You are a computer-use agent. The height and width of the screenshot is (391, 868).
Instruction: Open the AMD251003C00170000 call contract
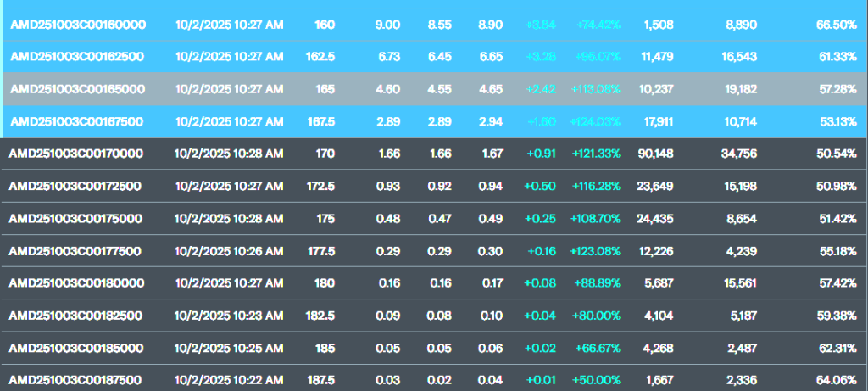click(75, 154)
